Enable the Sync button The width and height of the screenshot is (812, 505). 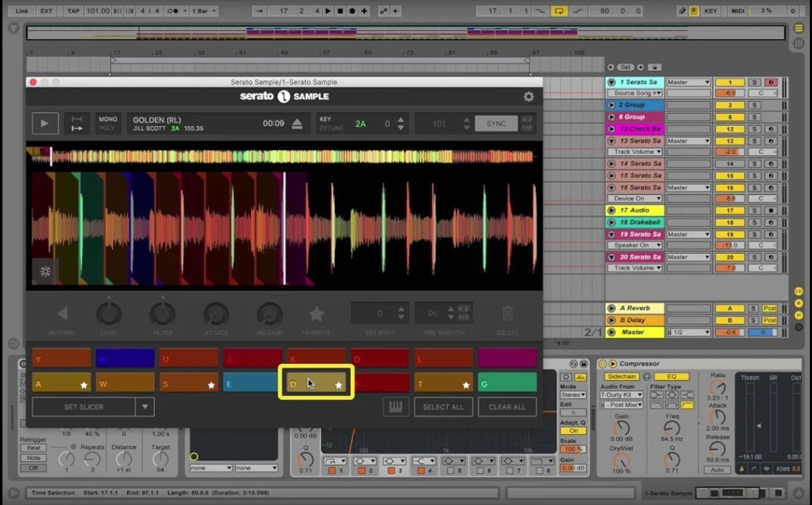point(496,124)
